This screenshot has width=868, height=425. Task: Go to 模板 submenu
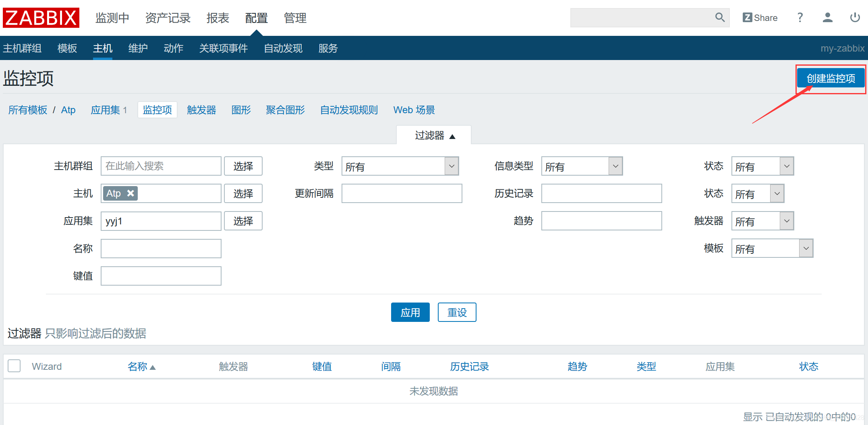[67, 48]
